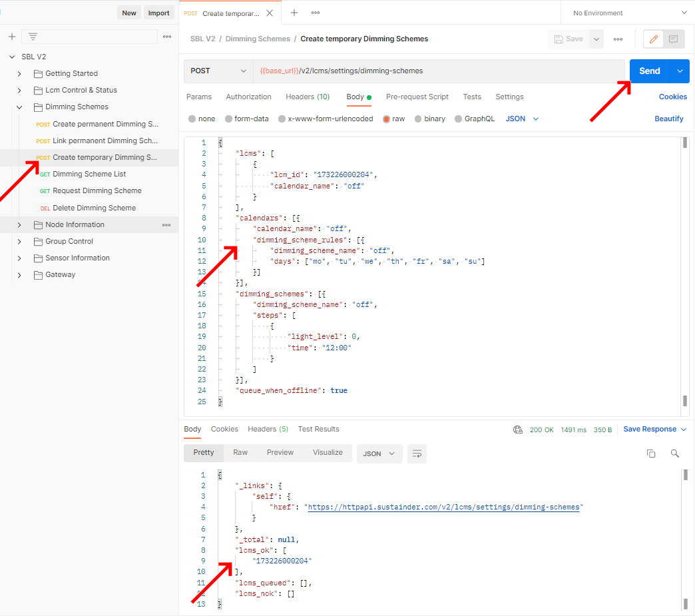Click the Beautify link
Image resolution: width=695 pixels, height=616 pixels.
[668, 119]
